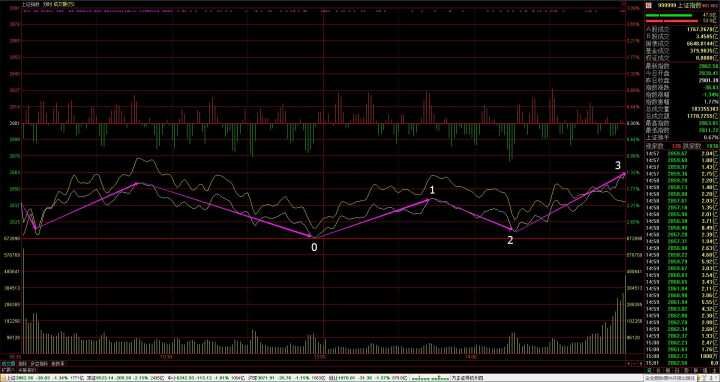This screenshot has height=382, width=720.
Task: Click the first icon in the bottom-right toolbar row
Action: (x=649, y=370)
